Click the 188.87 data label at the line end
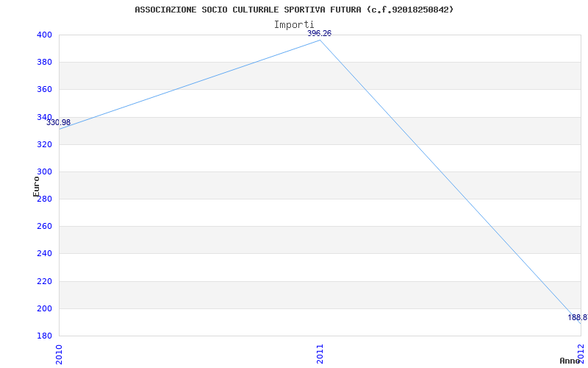 pos(578,317)
